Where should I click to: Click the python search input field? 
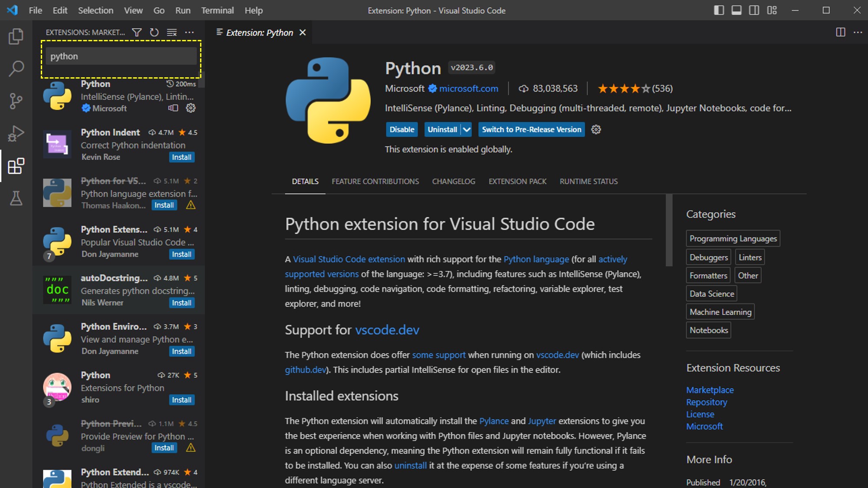(121, 56)
